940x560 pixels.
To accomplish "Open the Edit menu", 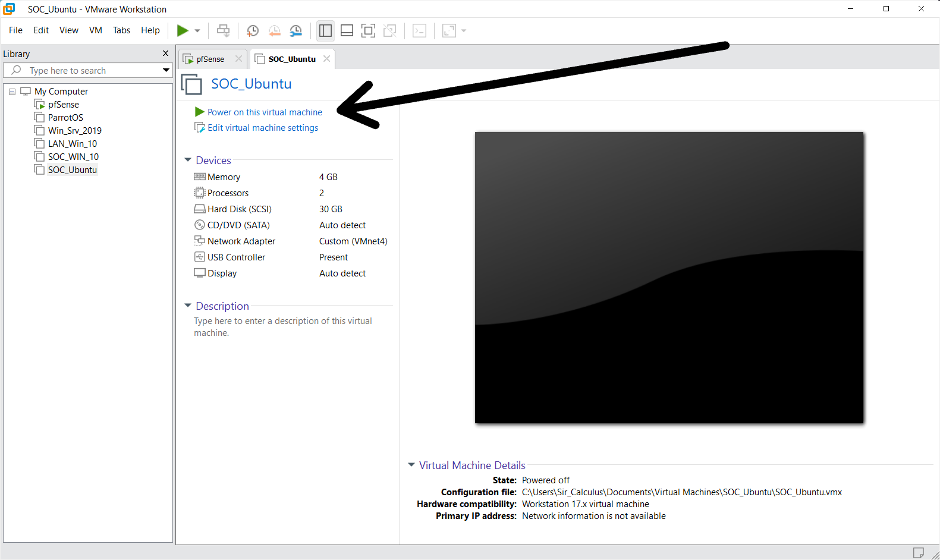I will click(41, 30).
